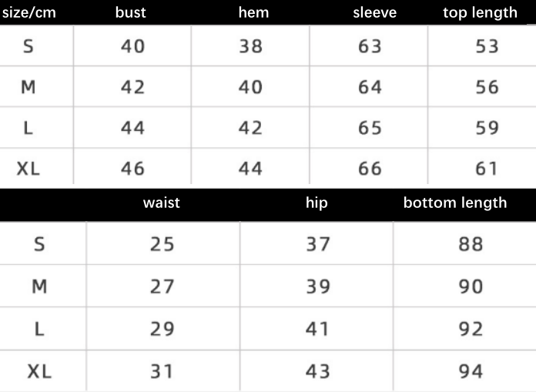536x392 pixels.
Task: Click the 'hip' column header
Action: [317, 203]
